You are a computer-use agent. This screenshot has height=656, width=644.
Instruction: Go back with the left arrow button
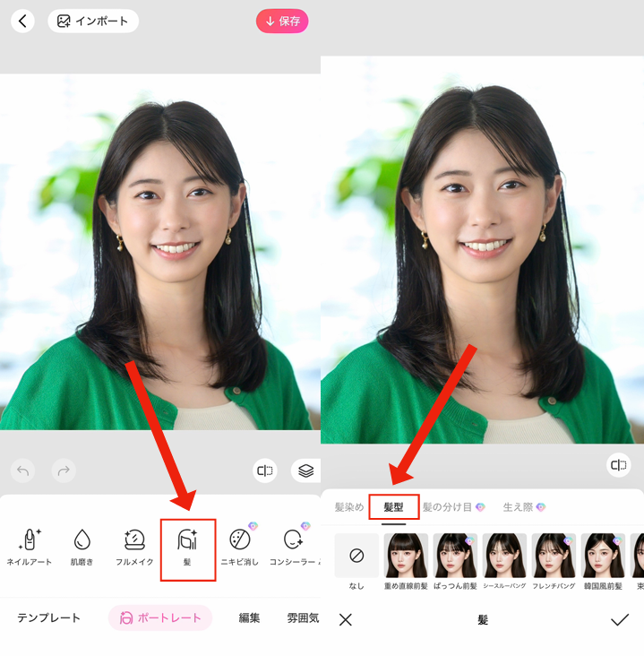tap(22, 21)
